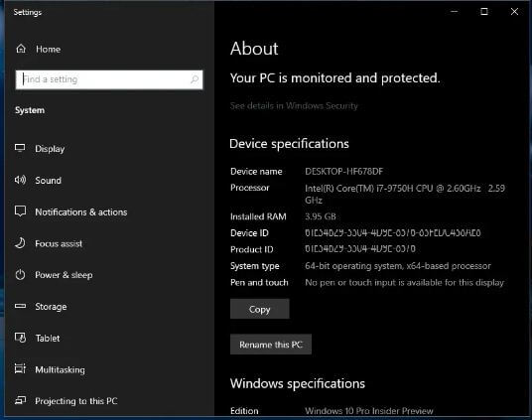Select Focus assist

coord(59,243)
